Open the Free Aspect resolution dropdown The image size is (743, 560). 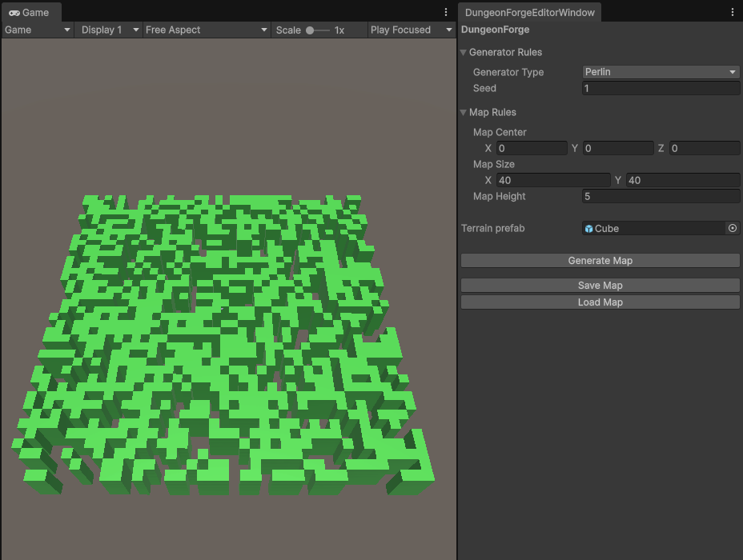click(x=206, y=30)
